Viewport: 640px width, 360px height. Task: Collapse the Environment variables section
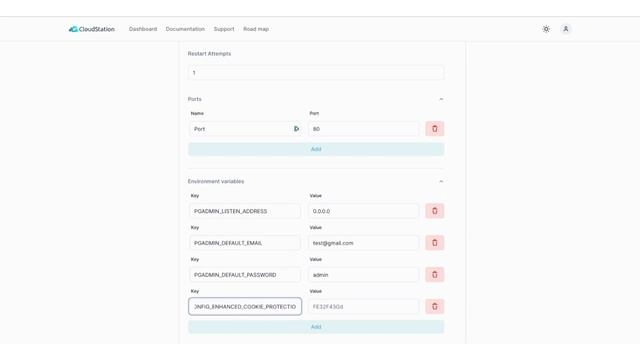441,181
